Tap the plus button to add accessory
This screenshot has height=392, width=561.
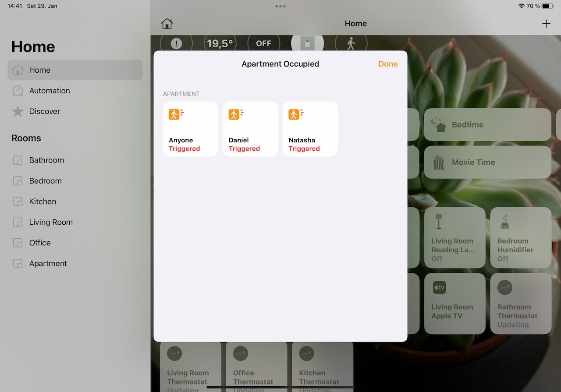pos(546,24)
